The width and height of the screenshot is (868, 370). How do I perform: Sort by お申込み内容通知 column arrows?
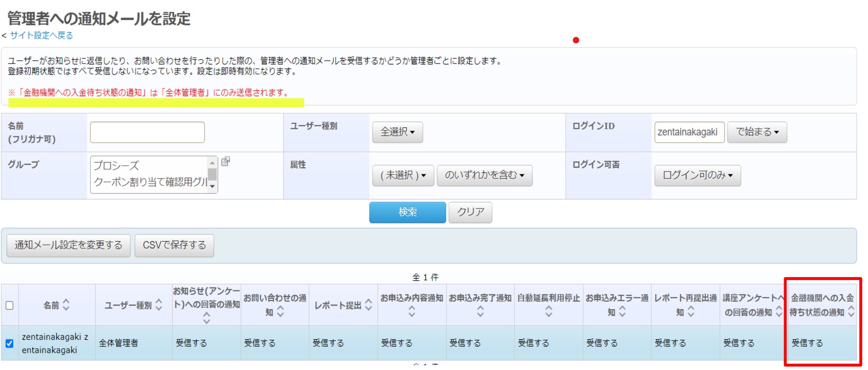(411, 311)
